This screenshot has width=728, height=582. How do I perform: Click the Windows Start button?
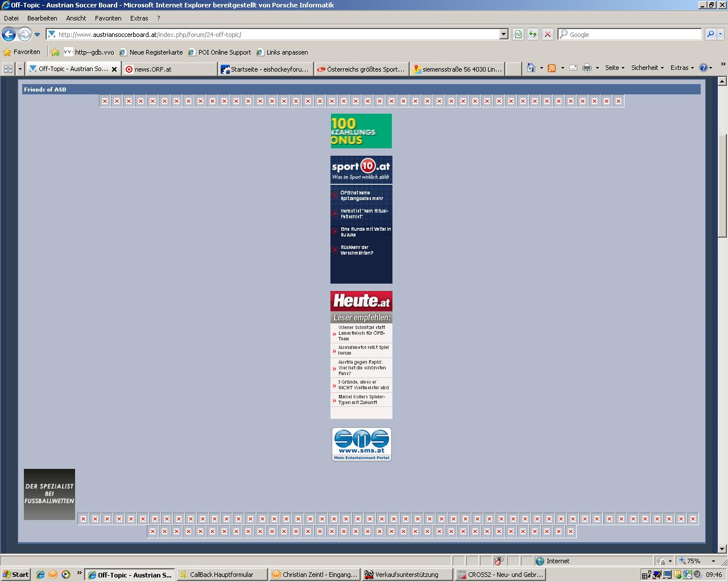tap(16, 575)
